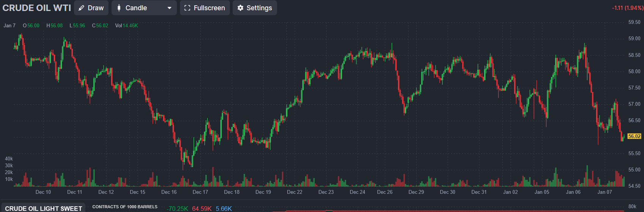Click the yellow 56.02 current price tag
644x212 pixels.
[x=634, y=136]
